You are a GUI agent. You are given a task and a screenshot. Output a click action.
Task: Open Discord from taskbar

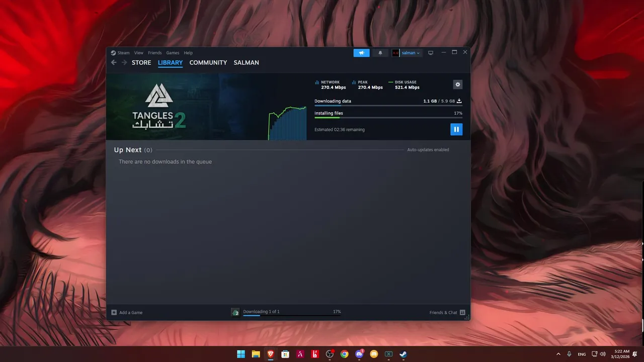tap(359, 354)
